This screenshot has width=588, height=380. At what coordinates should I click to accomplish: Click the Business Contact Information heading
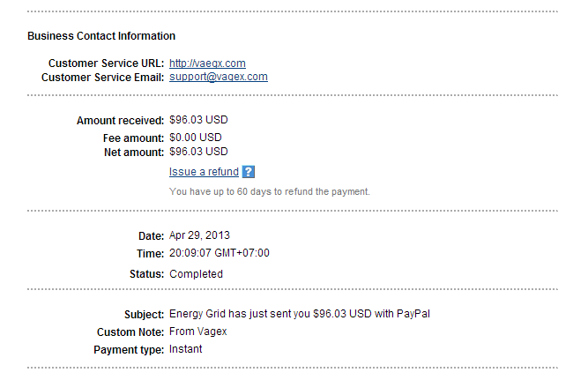[101, 36]
